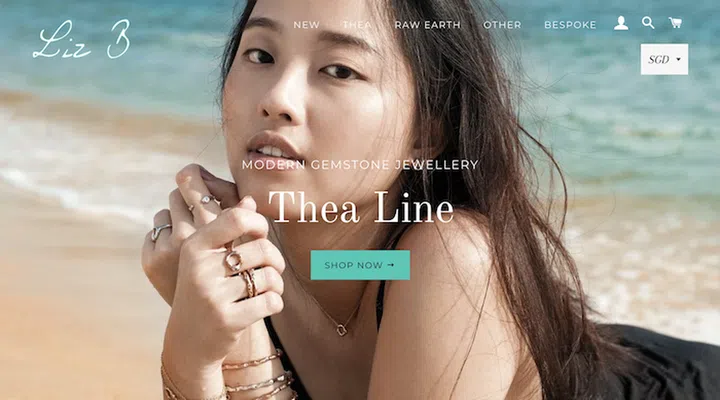Open the OTHER menu item
This screenshot has width=720, height=400.
(502, 25)
